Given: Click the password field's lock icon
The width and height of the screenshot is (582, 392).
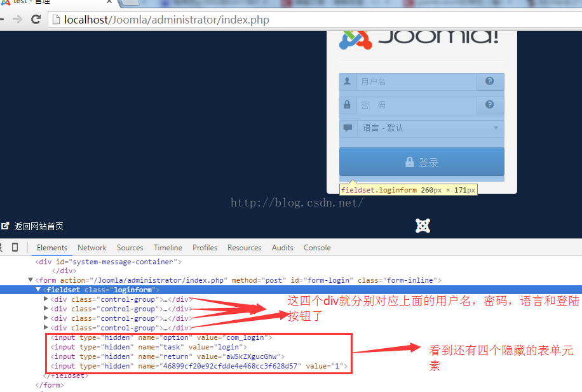Looking at the screenshot, I should click(x=347, y=105).
